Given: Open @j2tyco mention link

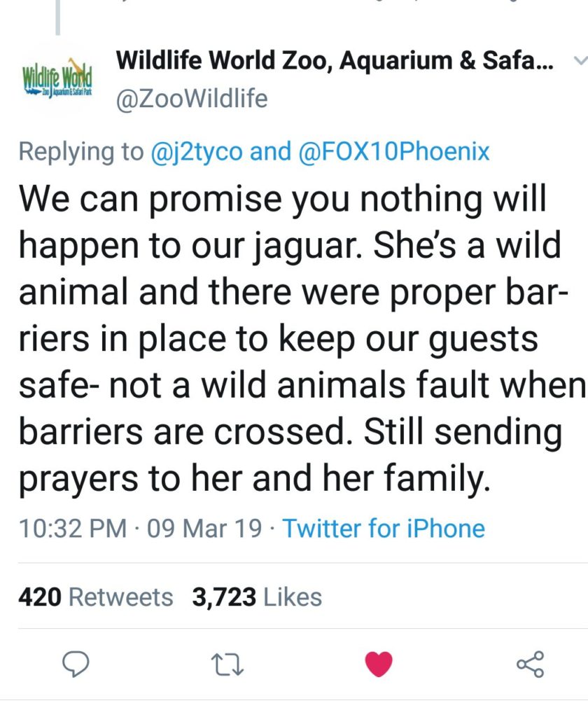Looking at the screenshot, I should [197, 151].
